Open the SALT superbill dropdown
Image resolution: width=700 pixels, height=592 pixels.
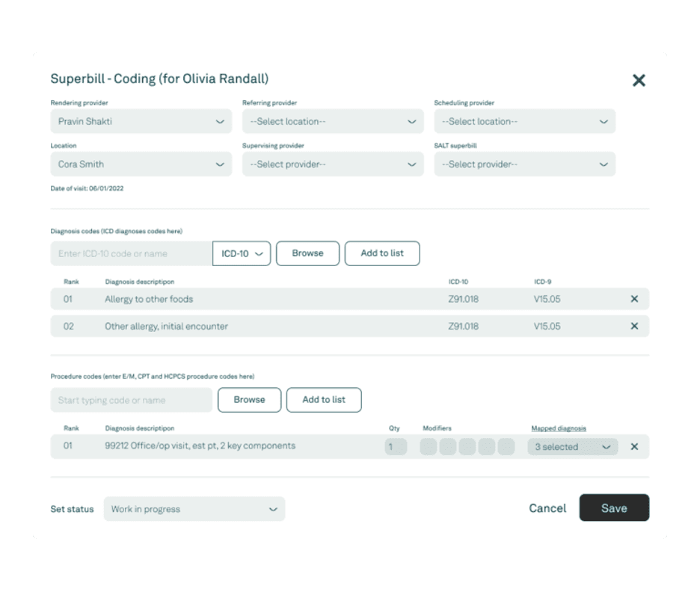point(524,164)
